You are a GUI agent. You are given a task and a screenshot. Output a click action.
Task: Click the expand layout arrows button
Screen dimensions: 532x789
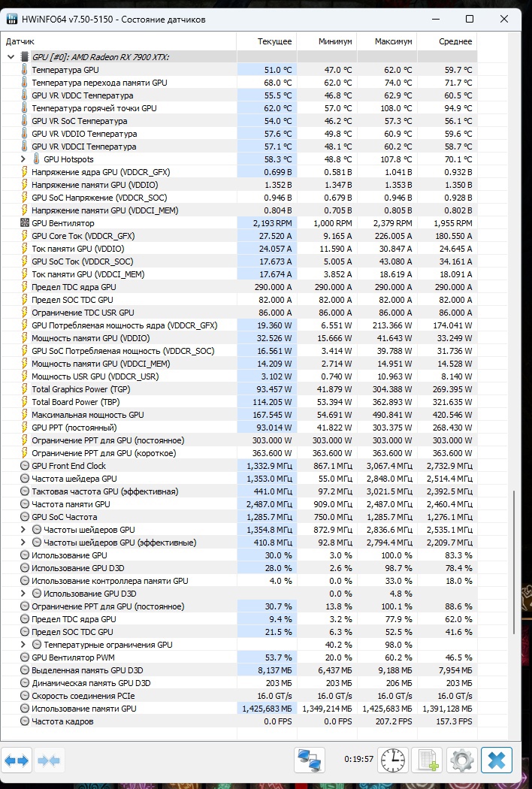[x=17, y=760]
